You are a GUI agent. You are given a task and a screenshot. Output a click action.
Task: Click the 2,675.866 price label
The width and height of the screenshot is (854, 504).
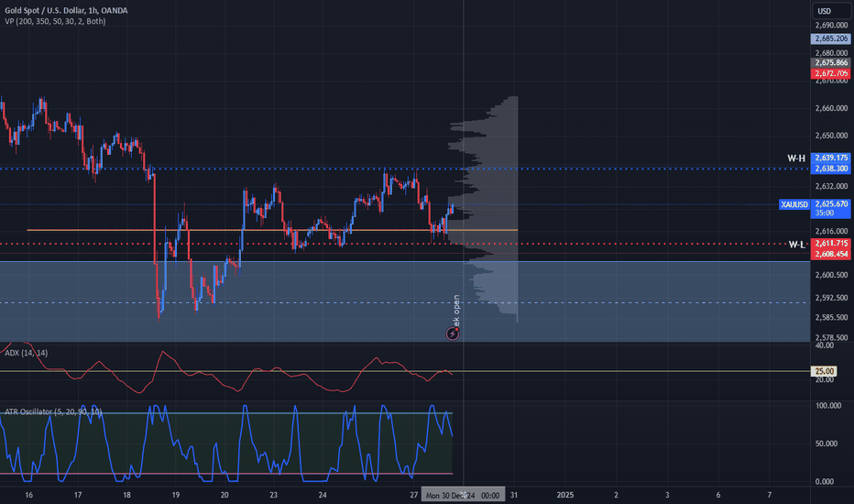coord(830,62)
